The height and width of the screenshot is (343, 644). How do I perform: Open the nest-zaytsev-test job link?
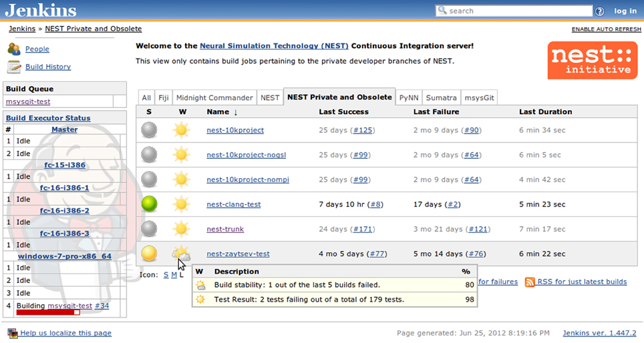pyautogui.click(x=238, y=254)
